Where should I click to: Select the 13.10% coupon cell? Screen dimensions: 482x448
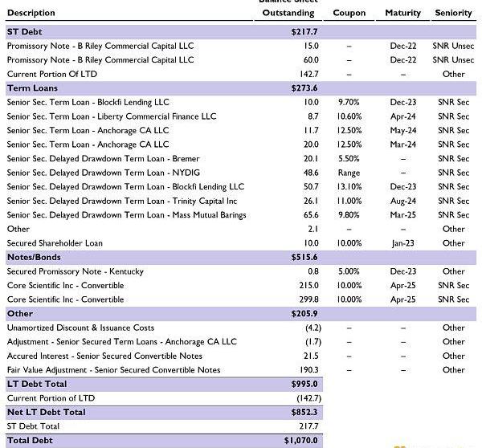point(349,186)
